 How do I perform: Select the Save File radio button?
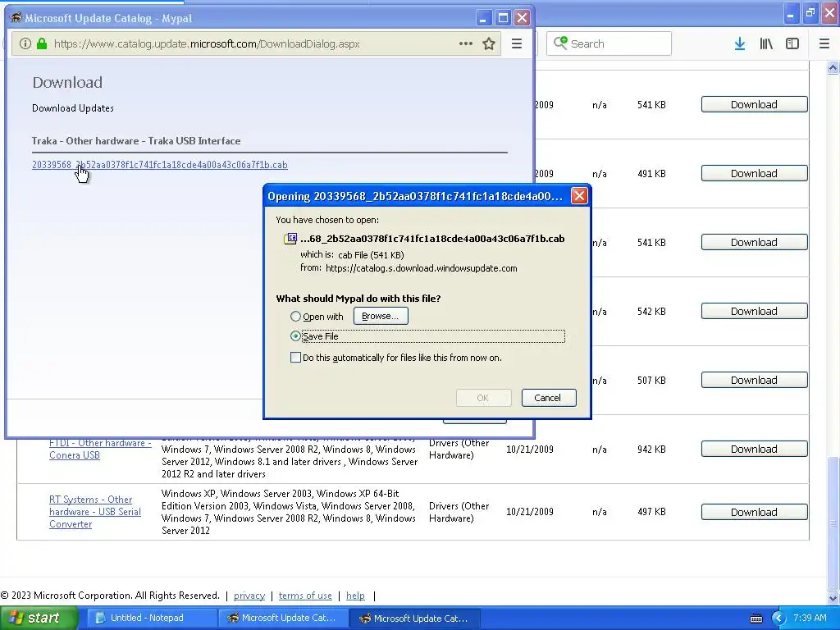click(x=295, y=336)
